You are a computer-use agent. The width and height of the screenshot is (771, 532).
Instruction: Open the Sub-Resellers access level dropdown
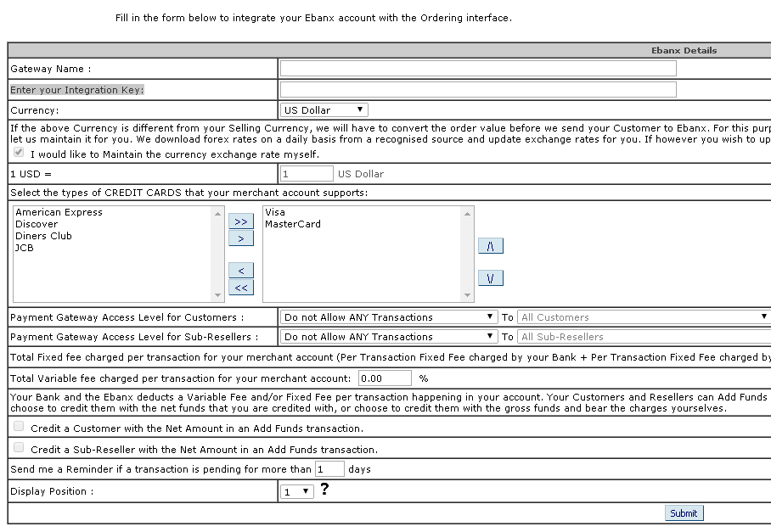[x=389, y=337]
